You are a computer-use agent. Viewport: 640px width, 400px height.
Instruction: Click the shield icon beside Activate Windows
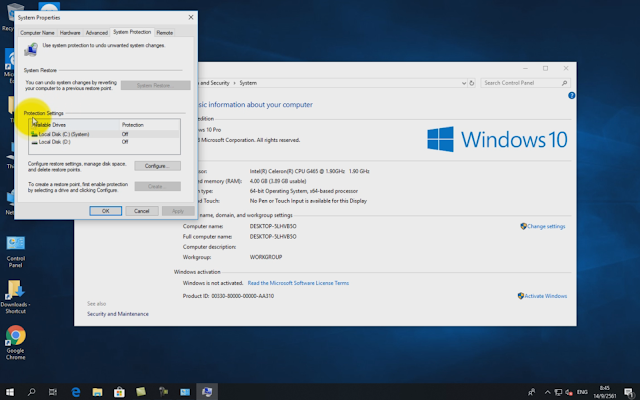point(520,296)
